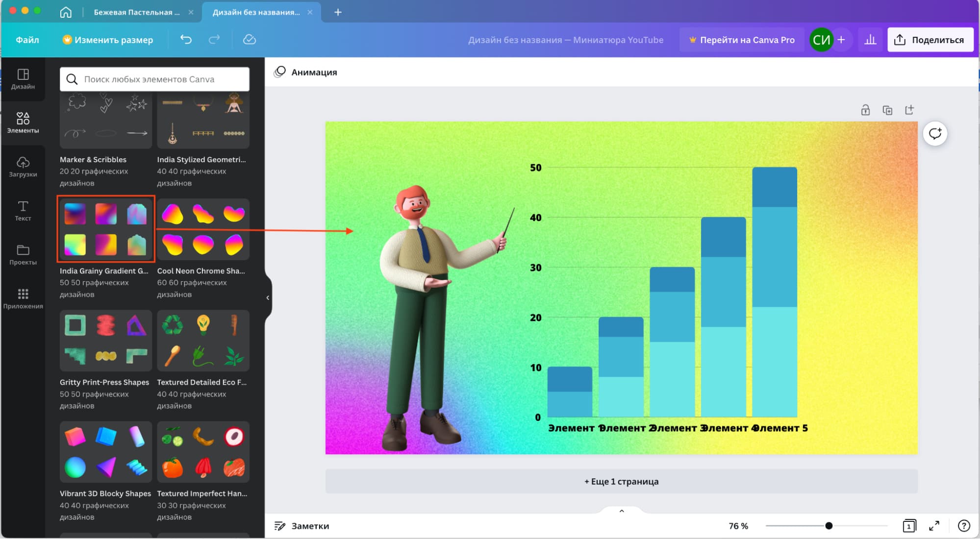Open the Файл menu
The width and height of the screenshot is (980, 539).
click(27, 40)
